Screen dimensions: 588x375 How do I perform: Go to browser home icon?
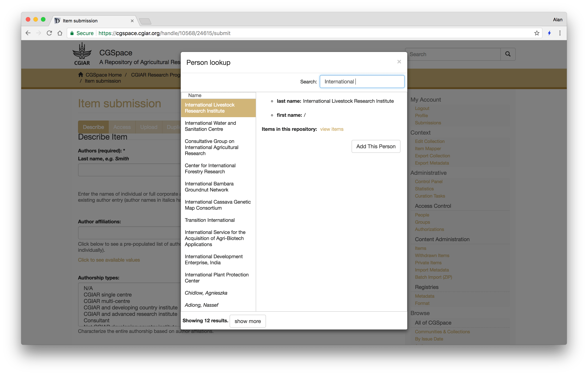(60, 33)
